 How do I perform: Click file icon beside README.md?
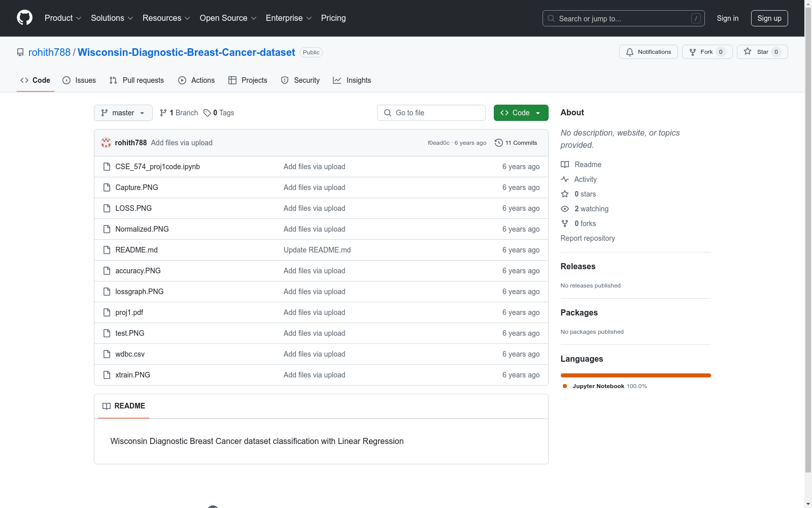(107, 250)
